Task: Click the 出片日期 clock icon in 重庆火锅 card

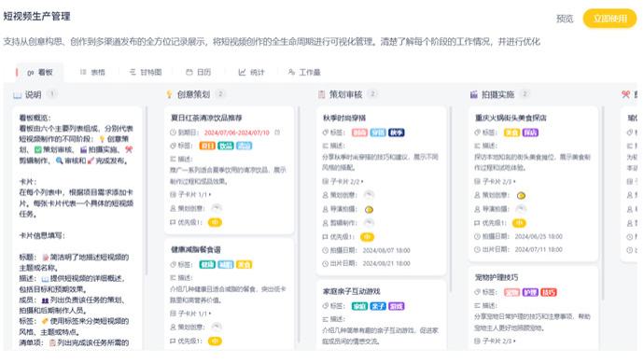Action: pyautogui.click(x=477, y=249)
